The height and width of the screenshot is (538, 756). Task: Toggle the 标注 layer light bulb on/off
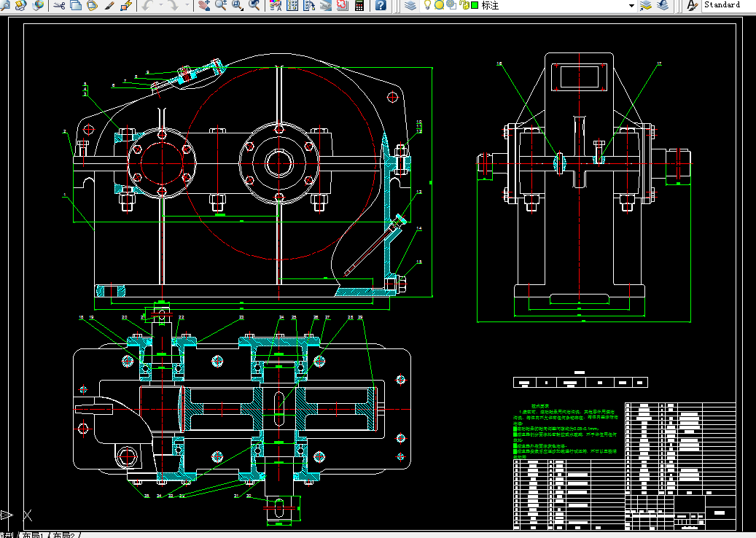tap(427, 5)
